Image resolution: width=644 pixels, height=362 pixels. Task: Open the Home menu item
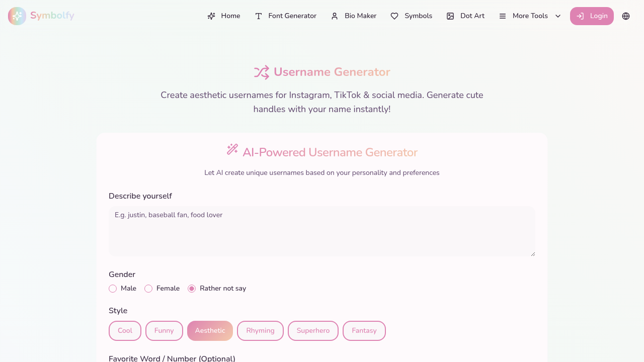tap(229, 16)
